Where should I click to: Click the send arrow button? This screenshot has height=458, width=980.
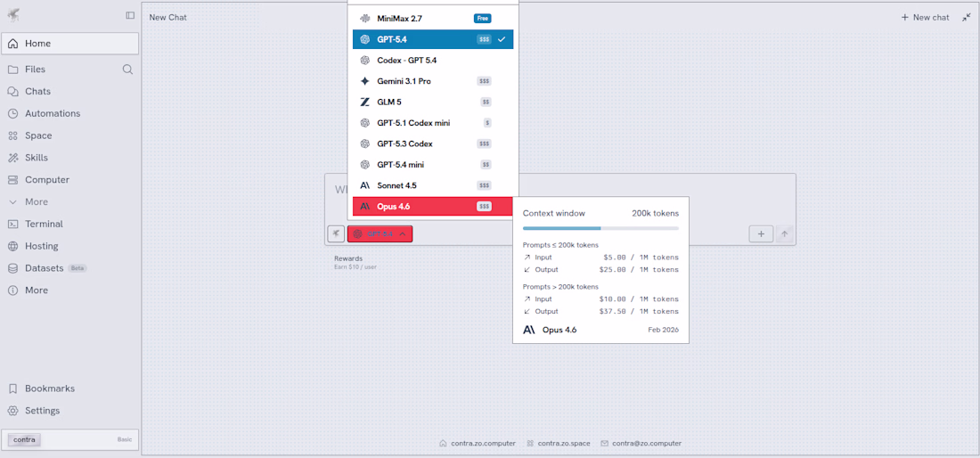coord(784,233)
